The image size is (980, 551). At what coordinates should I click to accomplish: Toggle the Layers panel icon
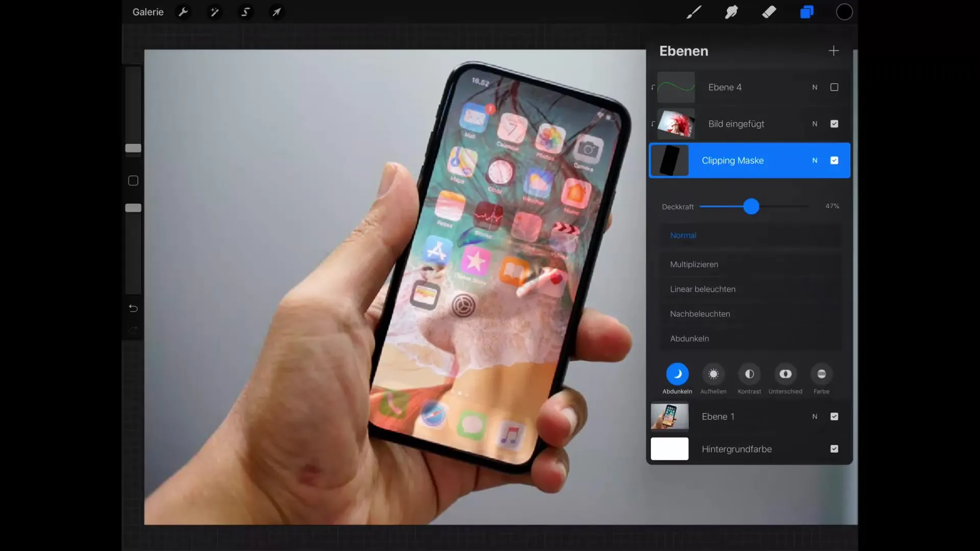(x=806, y=12)
